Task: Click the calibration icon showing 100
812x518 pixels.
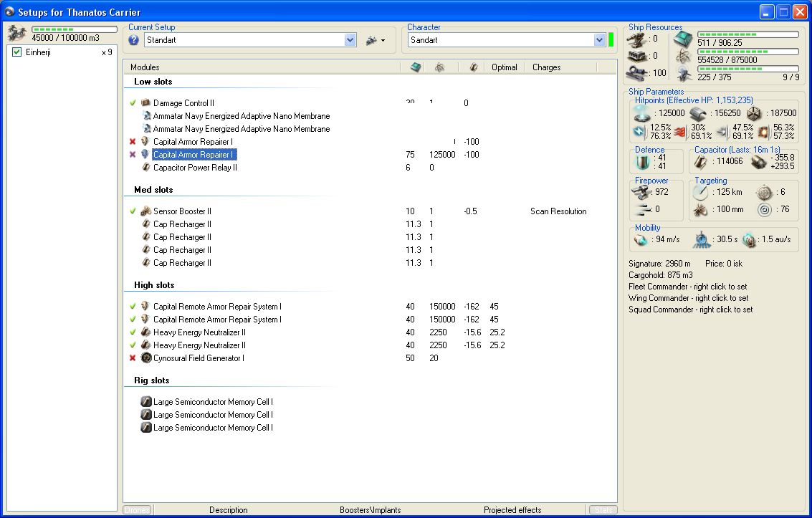Action: point(636,73)
